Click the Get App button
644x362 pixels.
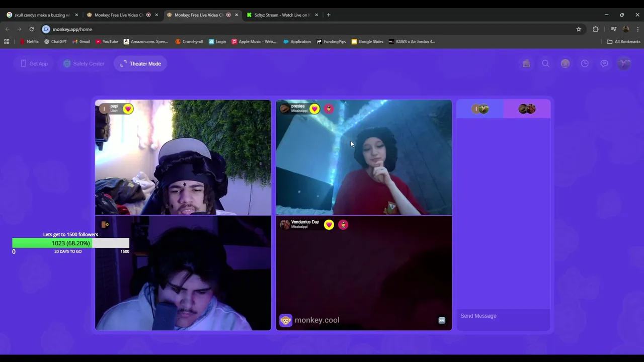34,63
